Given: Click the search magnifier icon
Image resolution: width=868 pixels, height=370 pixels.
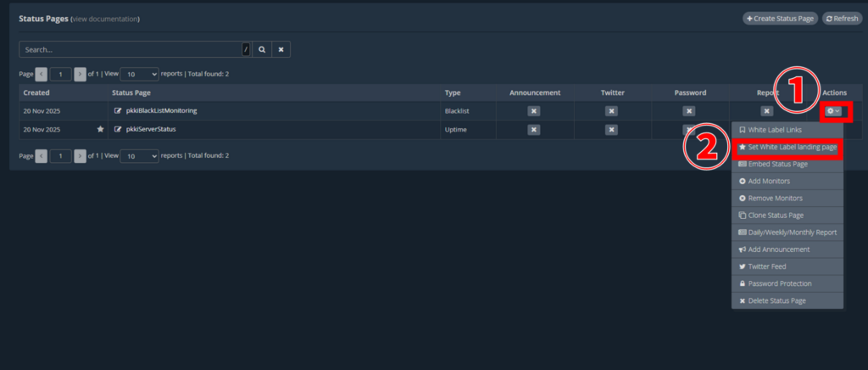Looking at the screenshot, I should [x=263, y=50].
